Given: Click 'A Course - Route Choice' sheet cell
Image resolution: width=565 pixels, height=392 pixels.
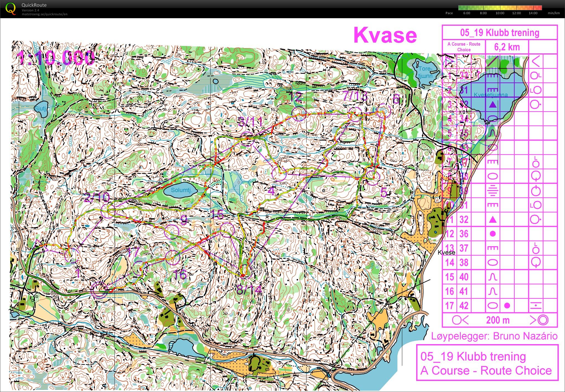Looking at the screenshot, I should [464, 47].
